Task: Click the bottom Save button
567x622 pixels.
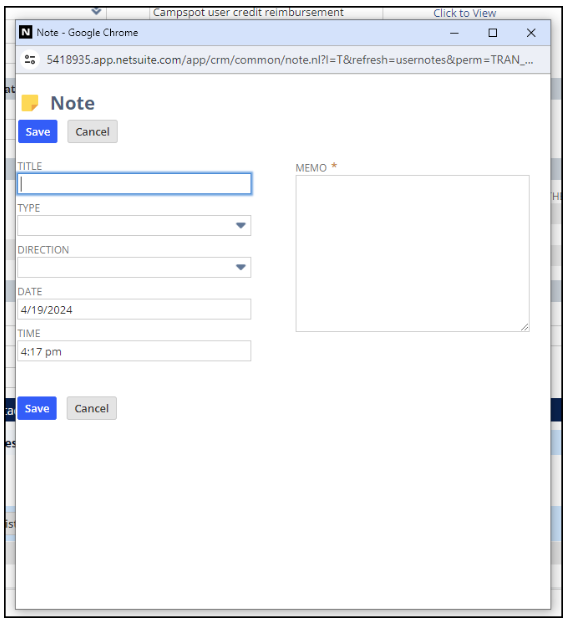Action: (x=37, y=408)
